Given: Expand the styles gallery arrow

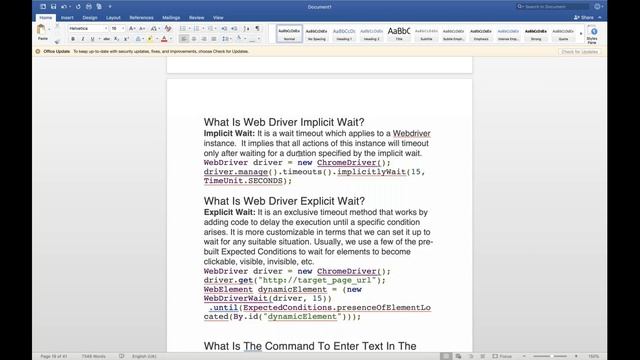Looking at the screenshot, I should tap(581, 33).
